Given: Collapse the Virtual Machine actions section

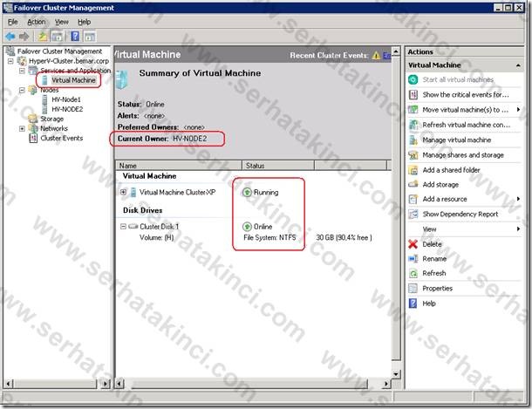Looking at the screenshot, I should click(x=518, y=65).
